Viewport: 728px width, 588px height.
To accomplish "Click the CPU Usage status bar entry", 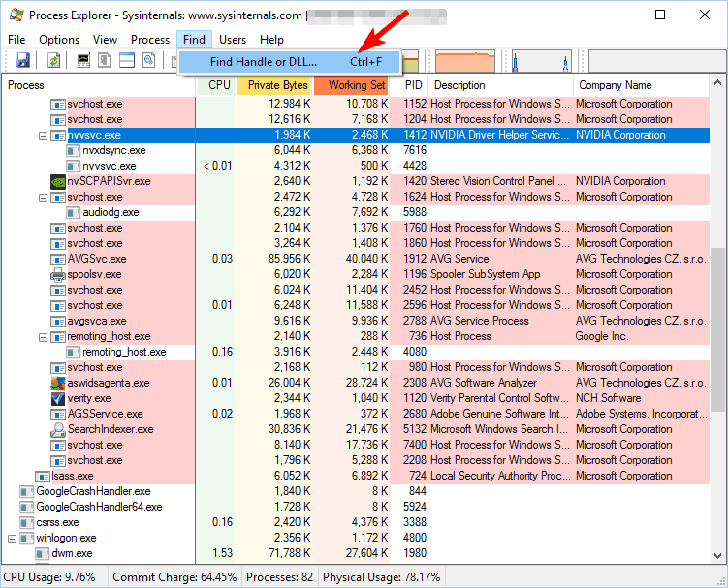I will [49, 577].
